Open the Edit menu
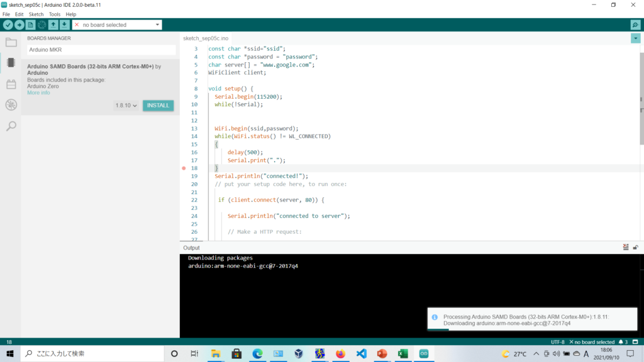The height and width of the screenshot is (362, 644). [19, 14]
